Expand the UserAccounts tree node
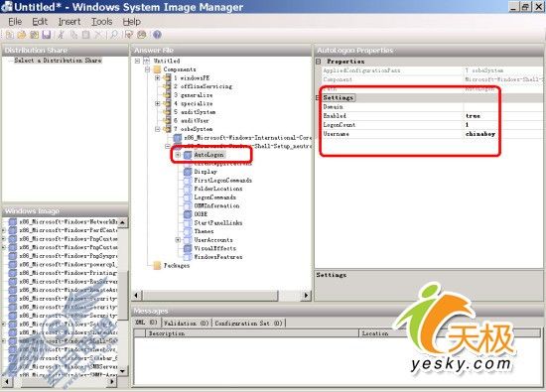The image size is (546, 392). tap(178, 239)
